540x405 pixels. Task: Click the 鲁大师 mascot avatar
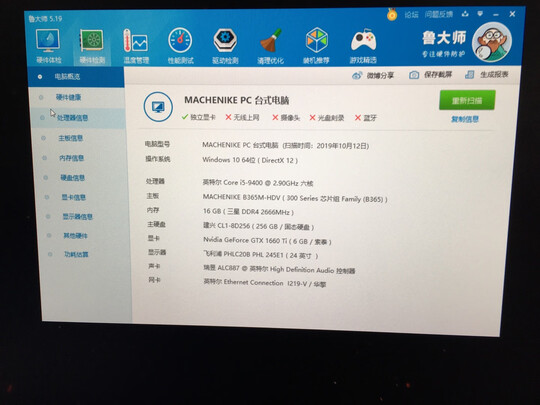(492, 42)
